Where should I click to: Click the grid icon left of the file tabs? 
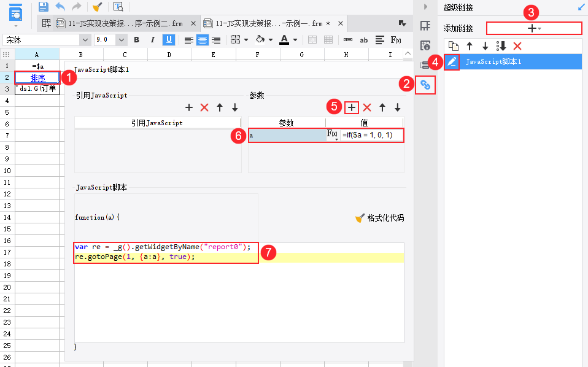tap(47, 23)
